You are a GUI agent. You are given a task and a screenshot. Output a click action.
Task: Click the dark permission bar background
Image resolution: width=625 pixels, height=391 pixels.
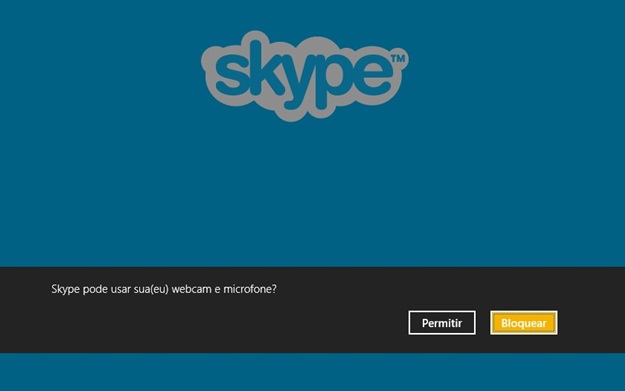pyautogui.click(x=239, y=327)
